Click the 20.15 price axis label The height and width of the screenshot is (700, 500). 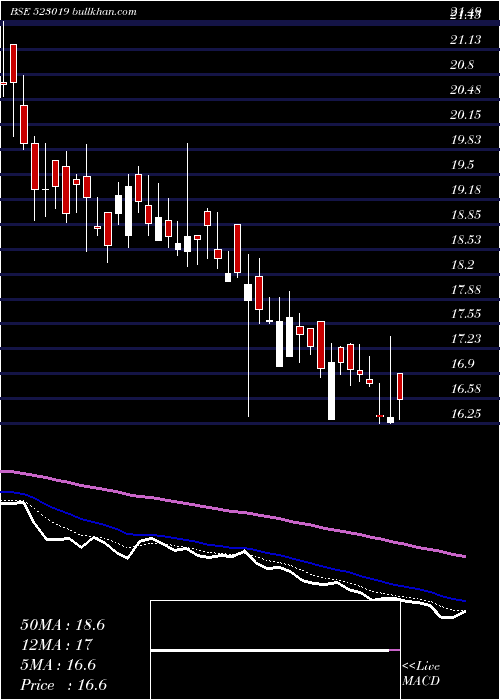[x=466, y=115]
